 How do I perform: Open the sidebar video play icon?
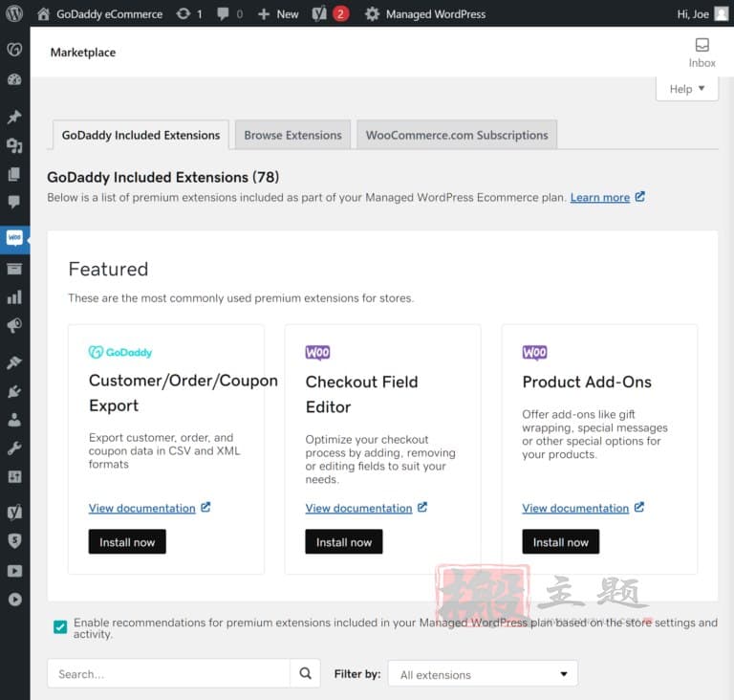[14, 571]
